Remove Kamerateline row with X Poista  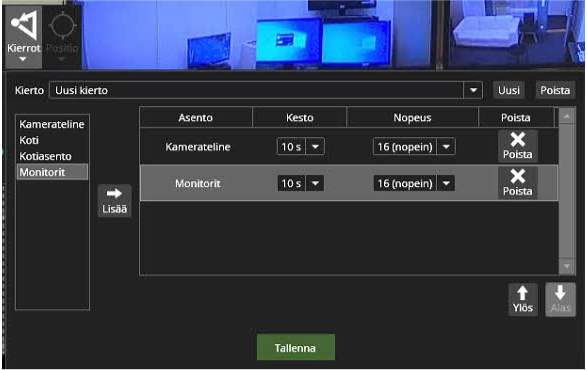[517, 146]
